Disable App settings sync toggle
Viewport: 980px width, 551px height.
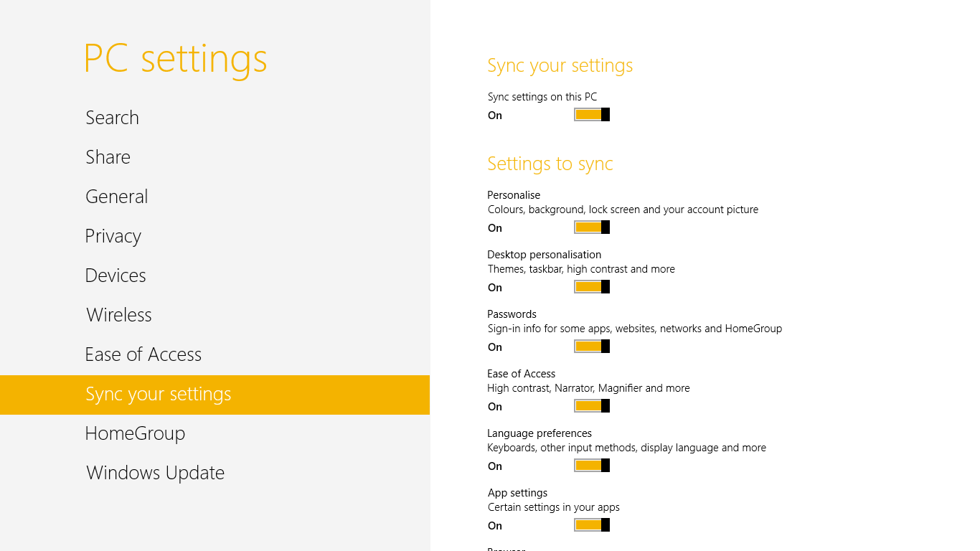(x=592, y=525)
